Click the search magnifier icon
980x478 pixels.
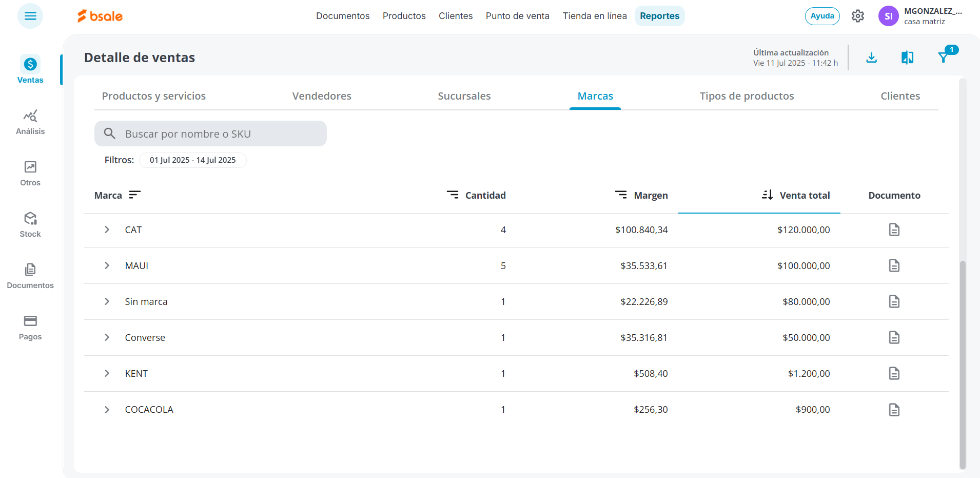(x=109, y=133)
